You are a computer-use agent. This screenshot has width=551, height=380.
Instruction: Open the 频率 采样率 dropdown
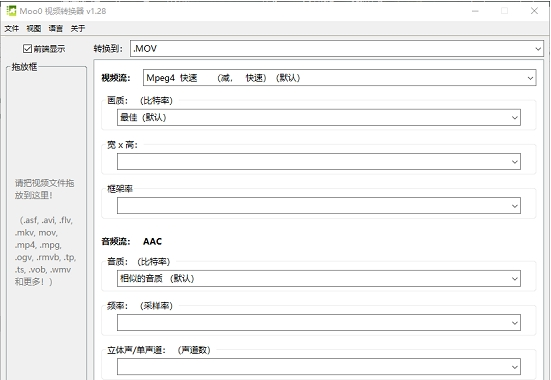coord(319,323)
